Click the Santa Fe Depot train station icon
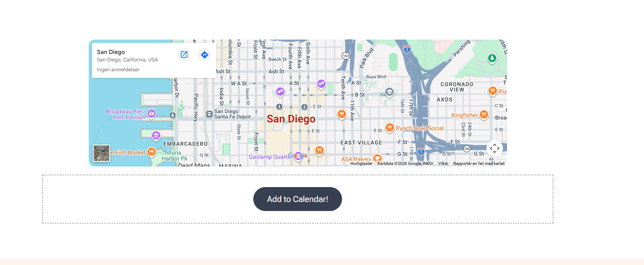The width and height of the screenshot is (644, 265). (209, 114)
